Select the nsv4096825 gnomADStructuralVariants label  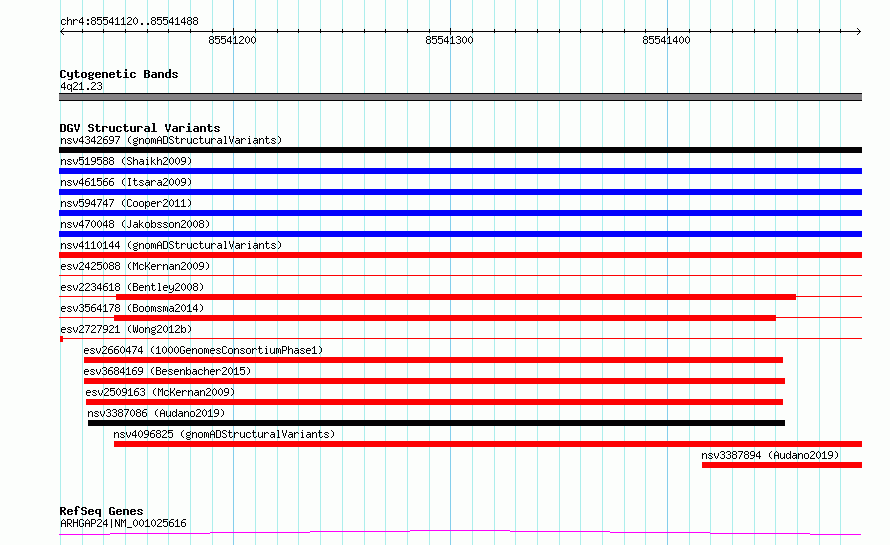pyautogui.click(x=224, y=434)
